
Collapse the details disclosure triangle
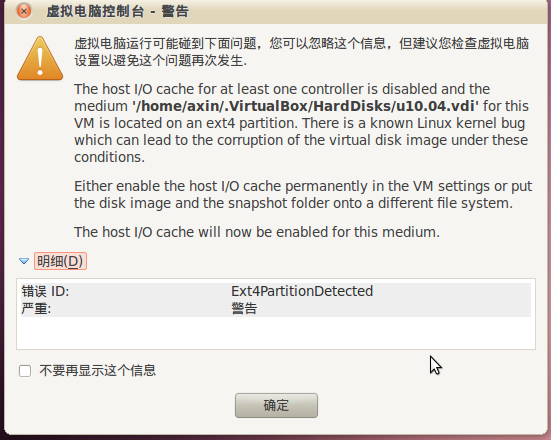tap(24, 261)
